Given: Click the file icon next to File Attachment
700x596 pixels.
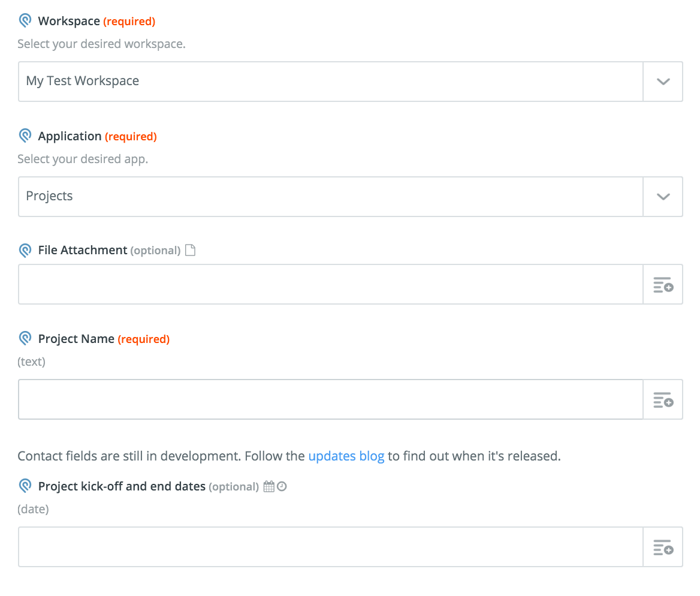Looking at the screenshot, I should (190, 250).
